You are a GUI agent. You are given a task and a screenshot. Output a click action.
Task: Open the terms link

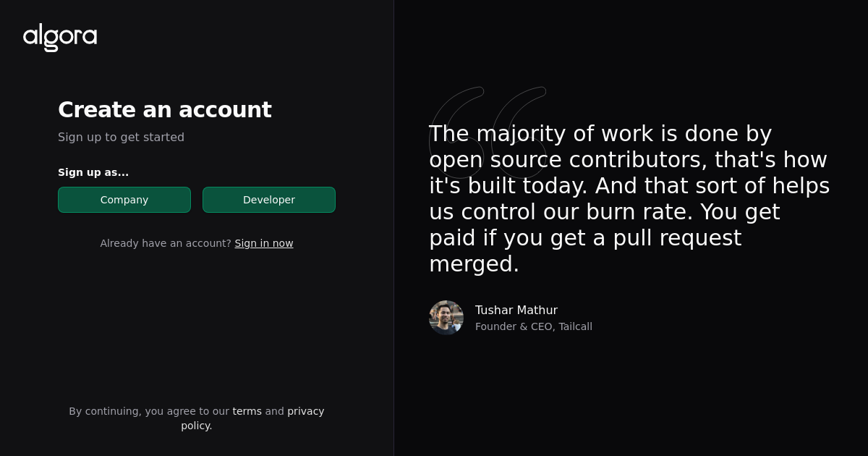click(x=247, y=411)
